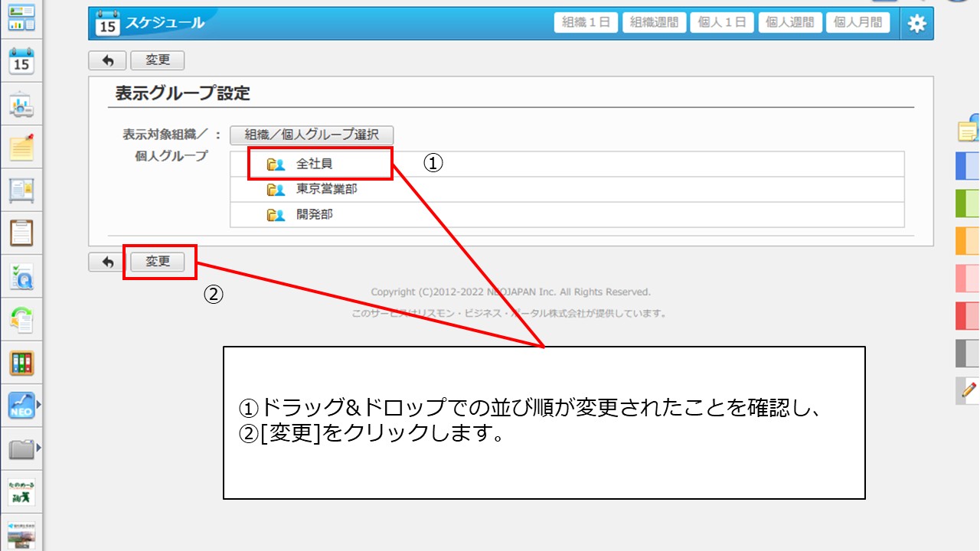Open the portal dashboard icon in sidebar

(x=21, y=17)
